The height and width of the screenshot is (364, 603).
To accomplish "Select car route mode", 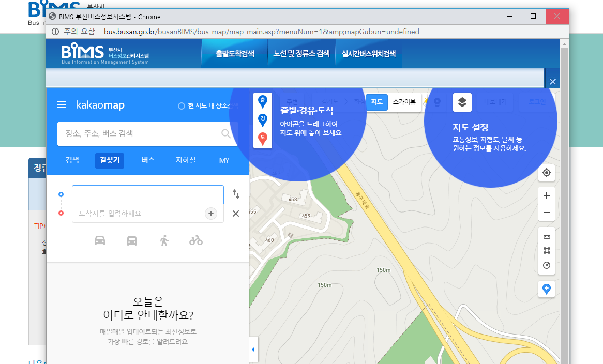I will [100, 240].
